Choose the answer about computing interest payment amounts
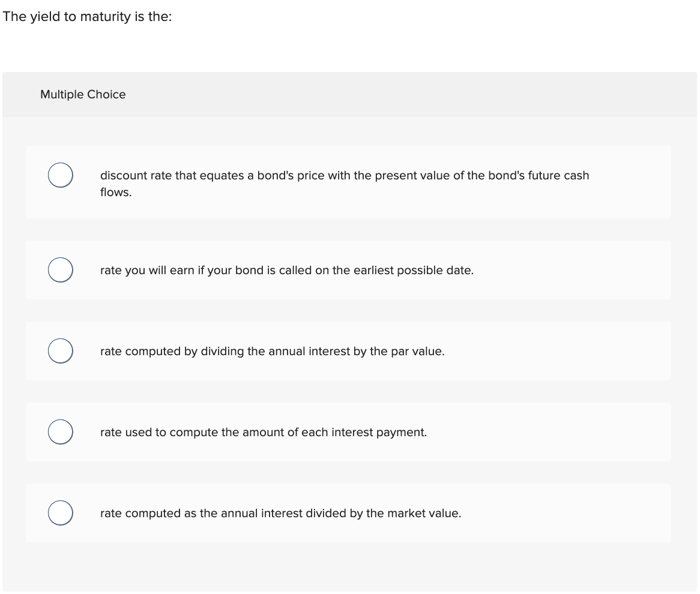 (x=264, y=432)
